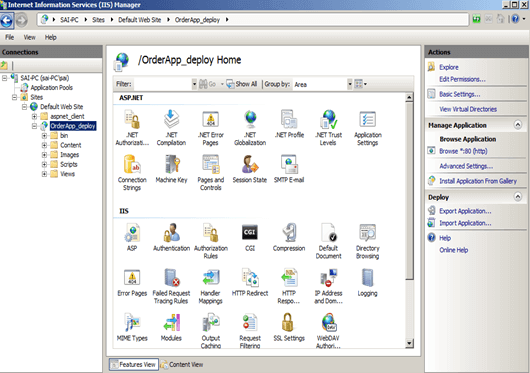Image resolution: width=530 pixels, height=373 pixels.
Task: Open the Help menu
Action: click(x=50, y=37)
